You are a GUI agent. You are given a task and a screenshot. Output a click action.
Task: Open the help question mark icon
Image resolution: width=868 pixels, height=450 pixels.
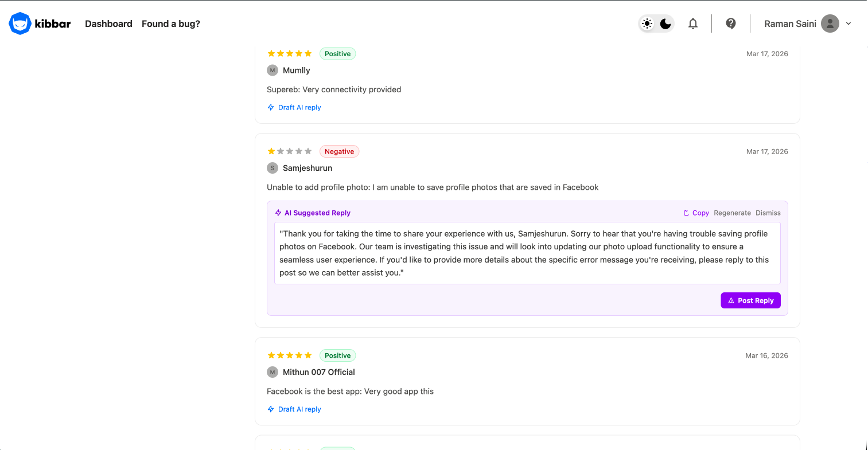coord(731,24)
